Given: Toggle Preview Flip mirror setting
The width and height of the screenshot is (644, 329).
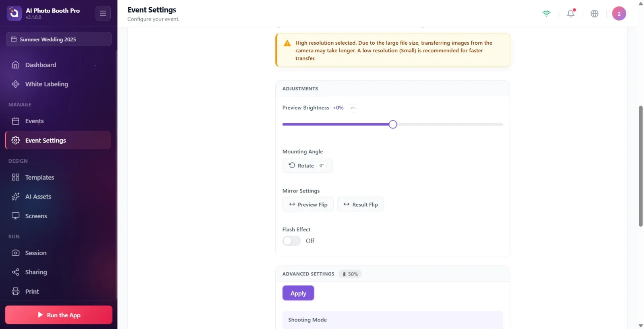Looking at the screenshot, I should 308,205.
